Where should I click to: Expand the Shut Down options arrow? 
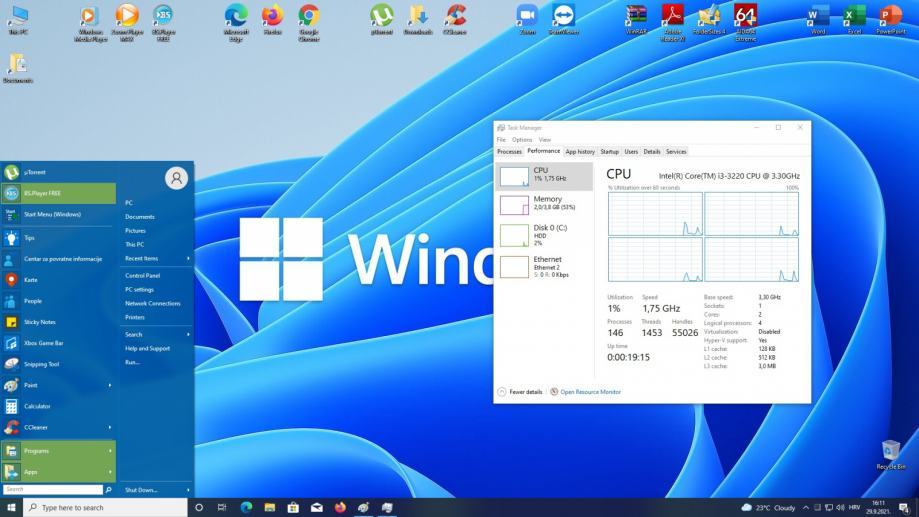(188, 490)
